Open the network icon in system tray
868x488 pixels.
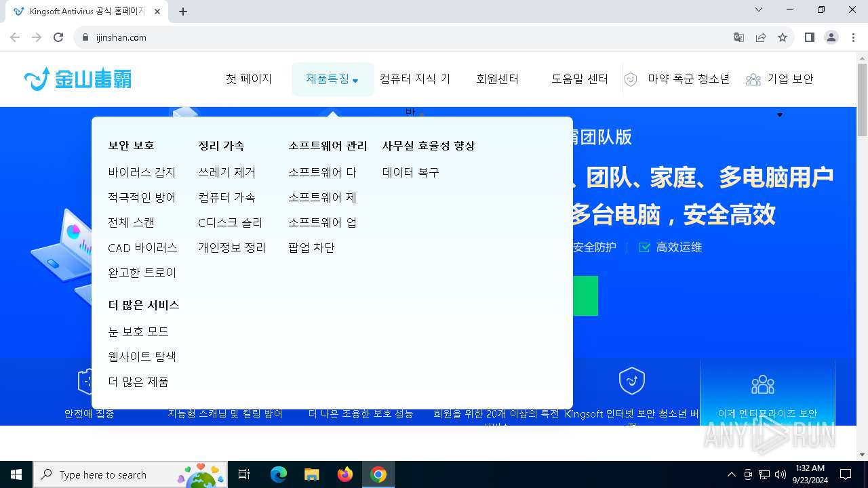pyautogui.click(x=764, y=474)
